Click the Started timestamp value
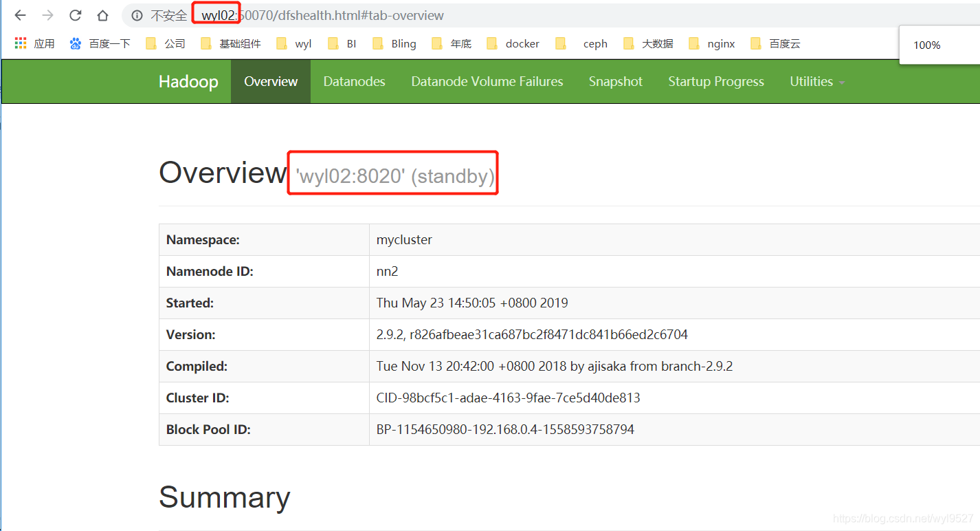 coord(472,303)
